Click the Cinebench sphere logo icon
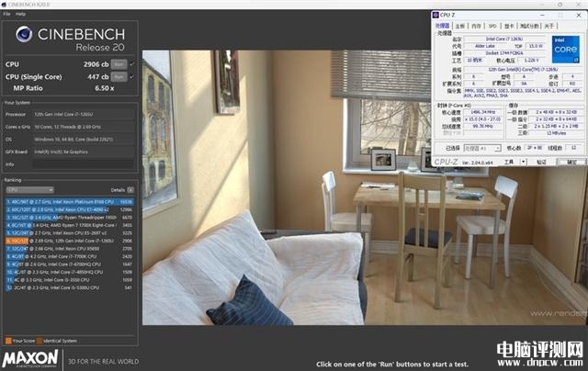Screen dimensions: 588x371 pos(24,34)
